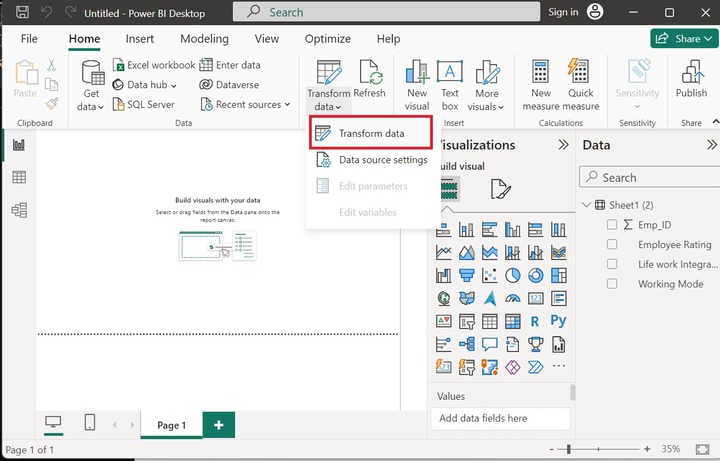Click the Save icon in title bar

pyautogui.click(x=22, y=12)
